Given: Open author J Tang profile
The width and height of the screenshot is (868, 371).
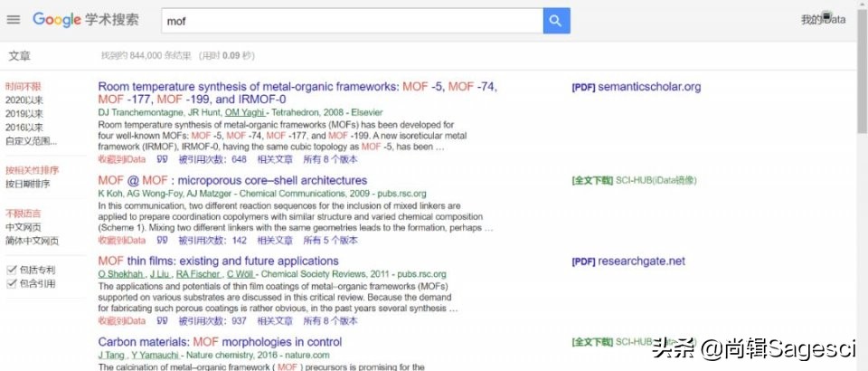Looking at the screenshot, I should (112, 355).
